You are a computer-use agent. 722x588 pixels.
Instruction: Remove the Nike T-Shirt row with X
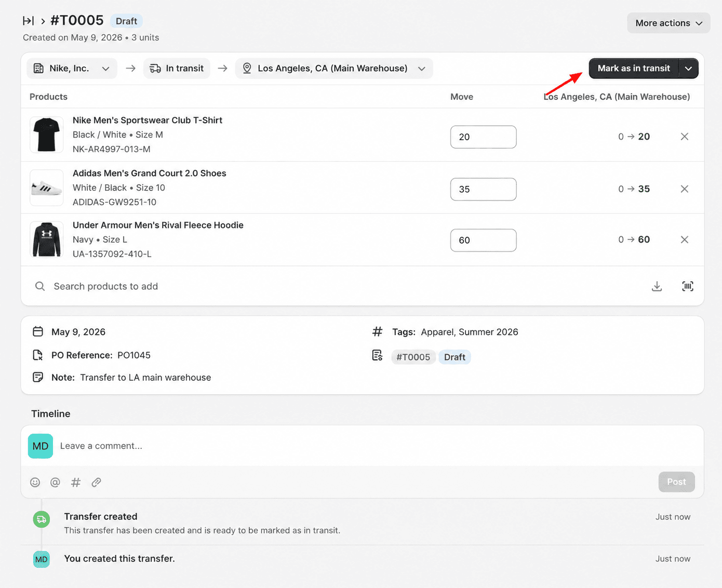coord(685,137)
